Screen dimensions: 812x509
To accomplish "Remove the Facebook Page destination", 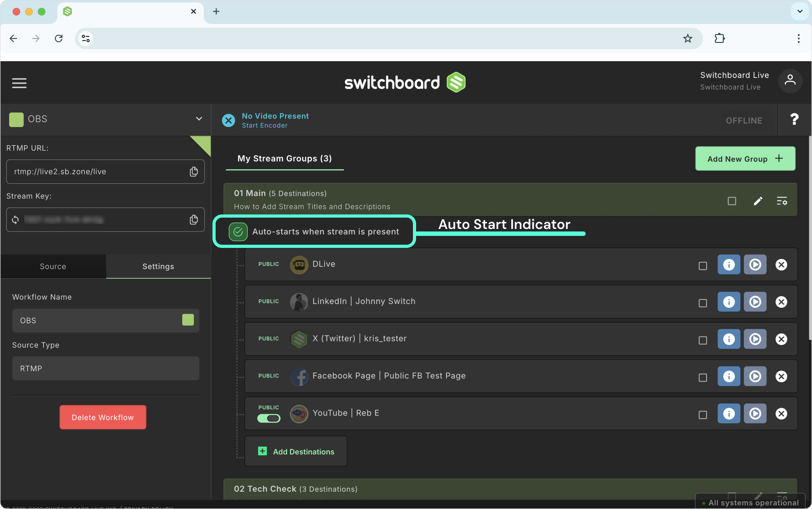I will click(781, 376).
